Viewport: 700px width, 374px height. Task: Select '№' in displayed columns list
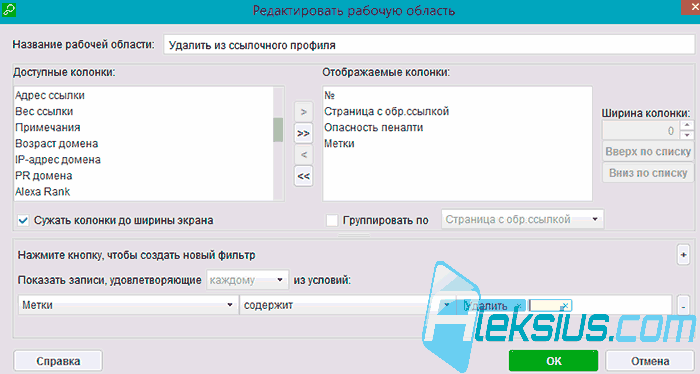pos(329,96)
